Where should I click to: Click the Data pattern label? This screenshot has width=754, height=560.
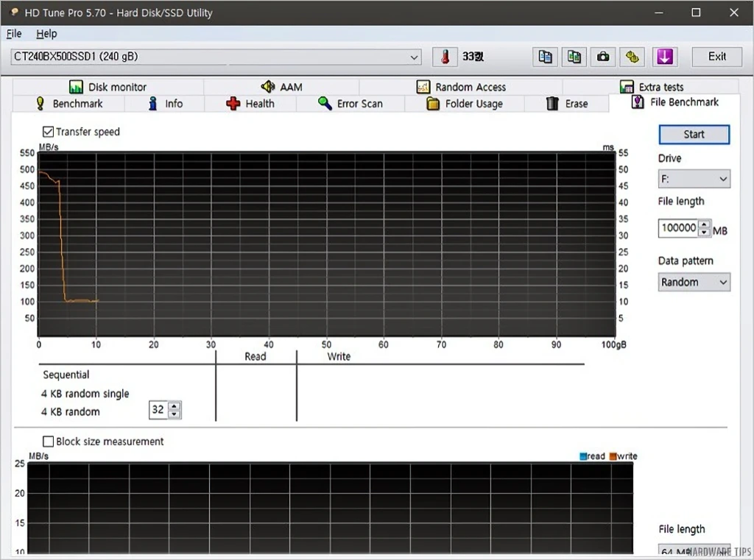click(x=686, y=261)
